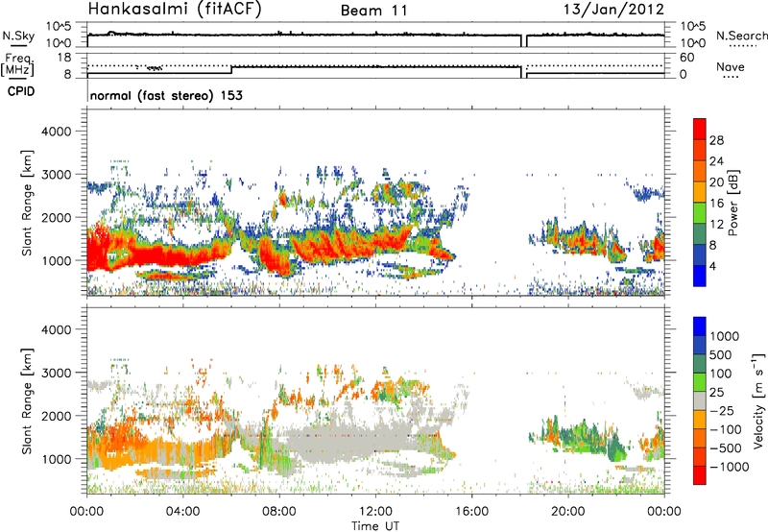This screenshot has width=768, height=532.
Task: Click the 12:00 time tick label
Action: tap(375, 512)
